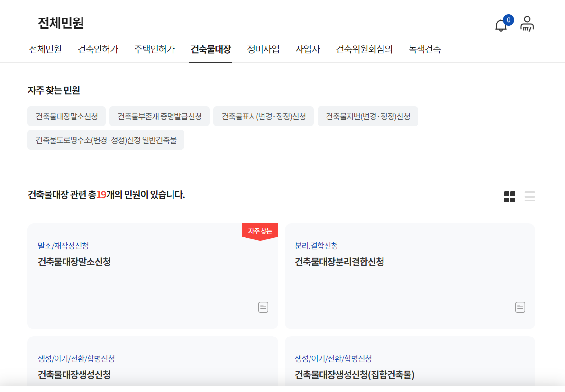Screen dimensions: 565x392
Task: Open document icon on 건축물대장말소신청 card
Action: click(x=263, y=307)
